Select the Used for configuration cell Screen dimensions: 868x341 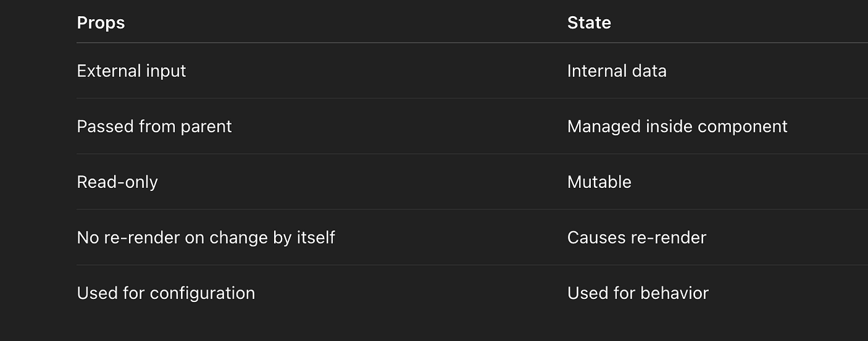[166, 293]
